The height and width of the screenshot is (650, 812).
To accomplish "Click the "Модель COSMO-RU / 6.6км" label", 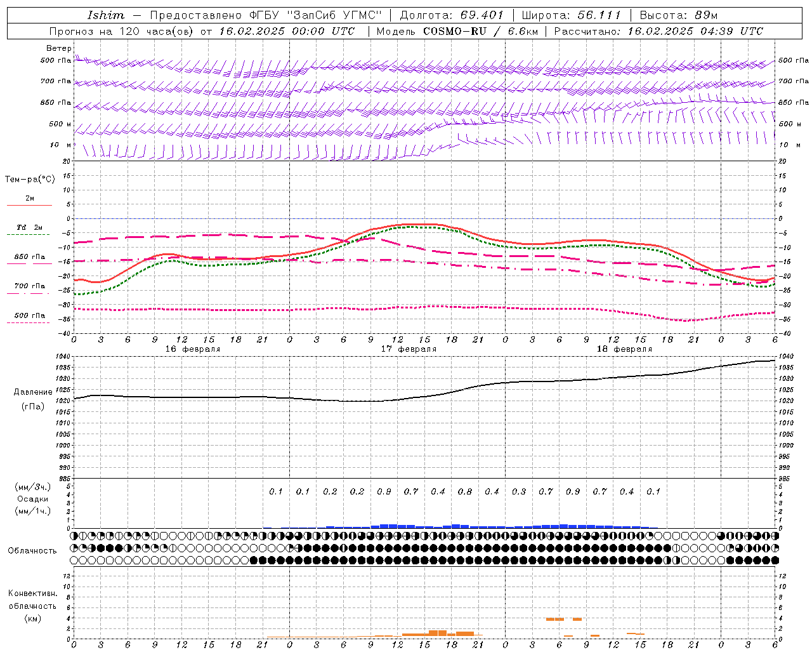I will 456,31.
